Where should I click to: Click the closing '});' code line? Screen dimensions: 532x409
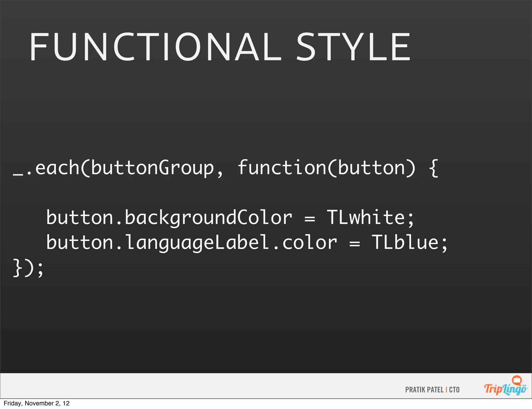click(x=28, y=268)
